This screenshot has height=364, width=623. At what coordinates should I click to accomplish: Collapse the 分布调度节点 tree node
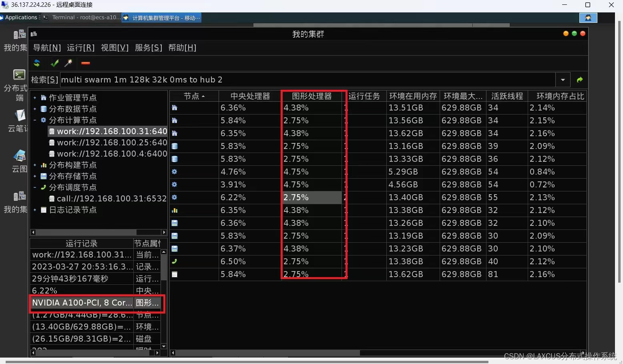[x=35, y=187]
